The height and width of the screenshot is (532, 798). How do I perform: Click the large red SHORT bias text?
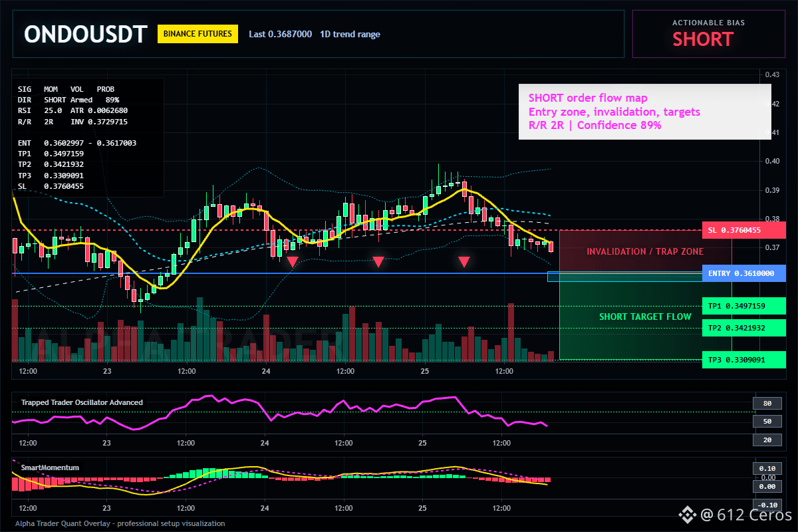[x=703, y=39]
